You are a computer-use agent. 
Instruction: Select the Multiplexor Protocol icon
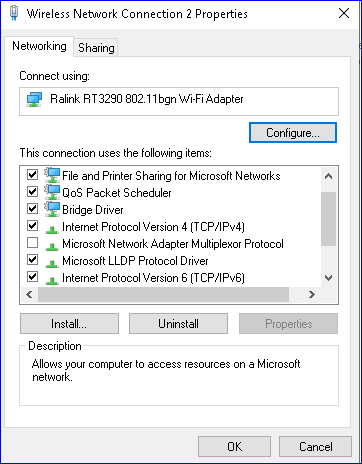[x=52, y=246]
